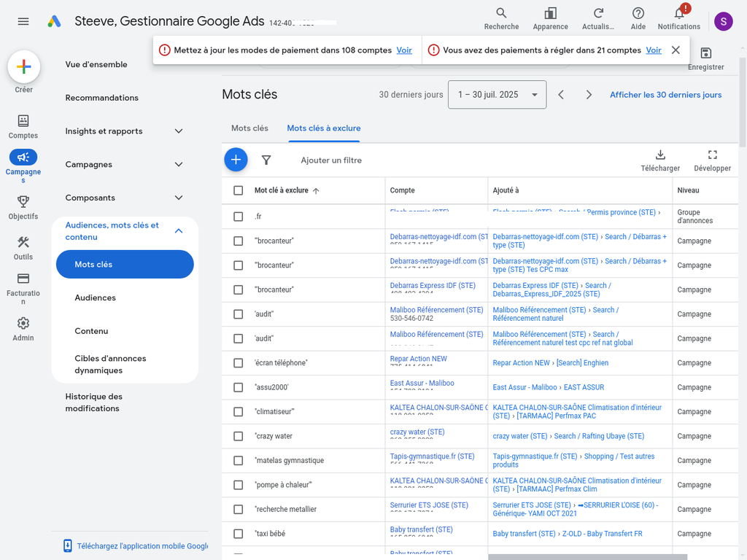
Task: Go to previous date period arrow
Action: [561, 95]
